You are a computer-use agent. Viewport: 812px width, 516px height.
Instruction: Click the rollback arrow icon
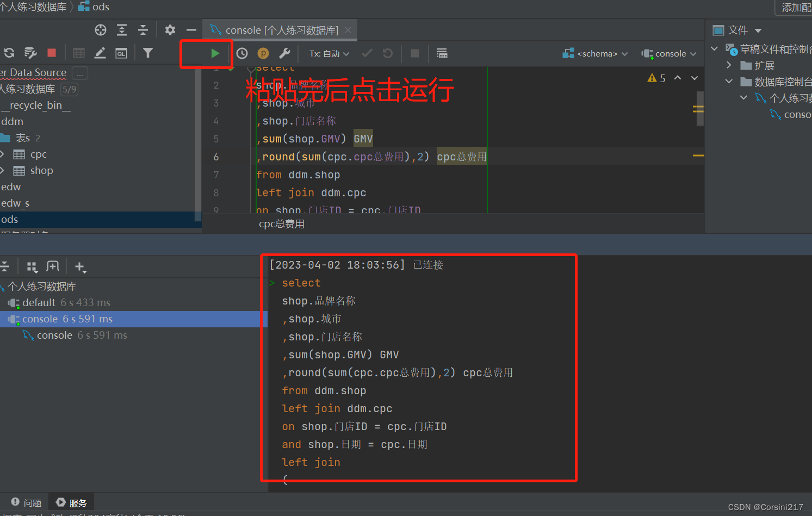click(388, 53)
